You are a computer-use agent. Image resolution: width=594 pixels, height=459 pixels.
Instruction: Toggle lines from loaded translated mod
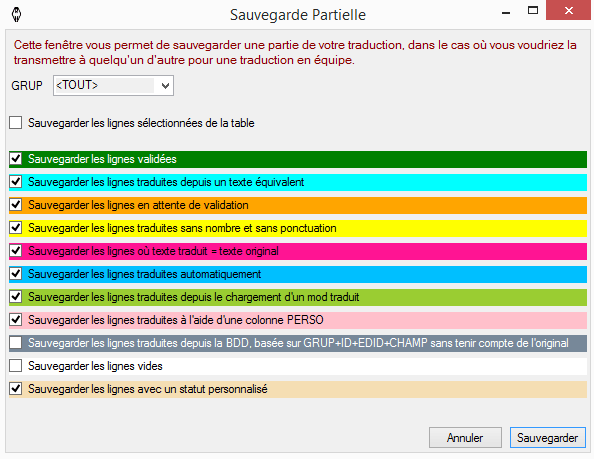click(16, 297)
